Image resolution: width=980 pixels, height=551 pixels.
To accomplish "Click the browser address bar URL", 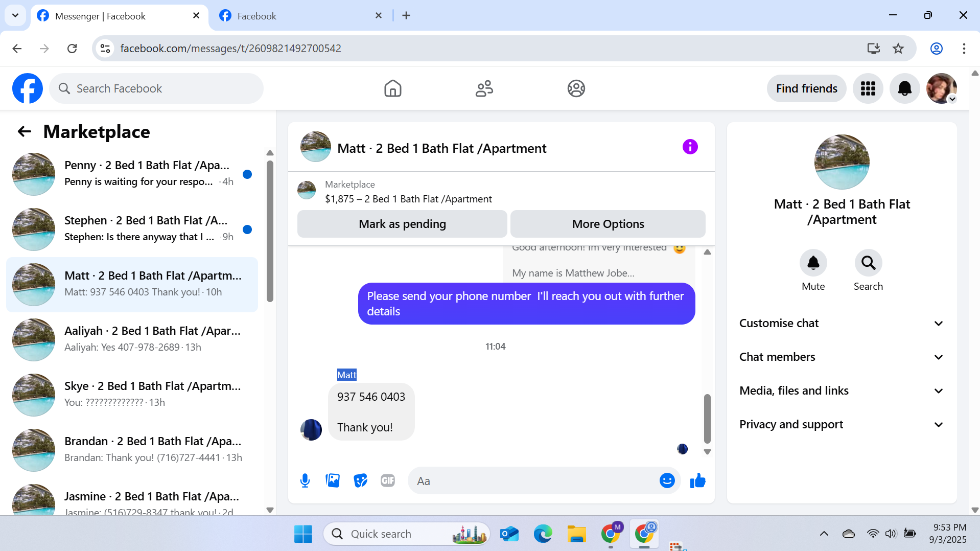I will [230, 49].
